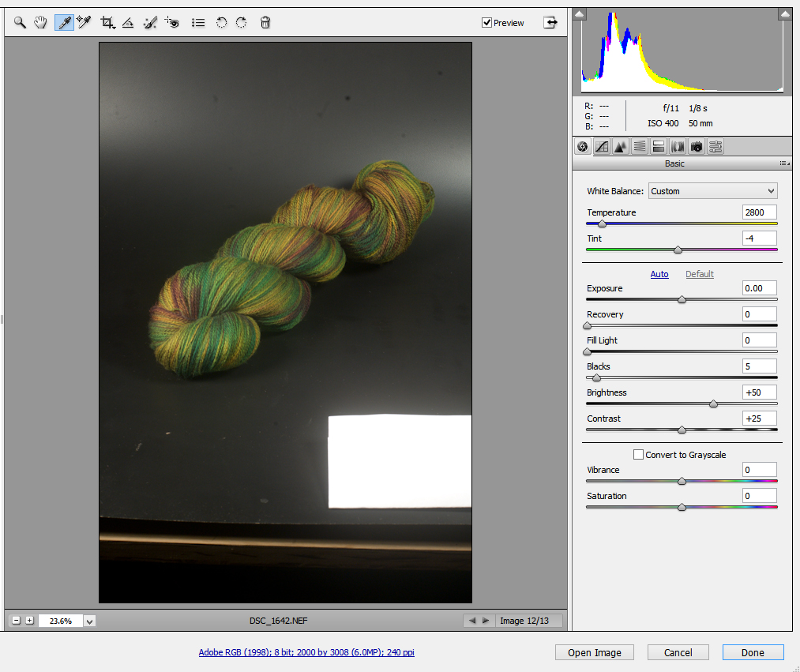The image size is (800, 672).
Task: Select the Zoom tool
Action: 21,23
